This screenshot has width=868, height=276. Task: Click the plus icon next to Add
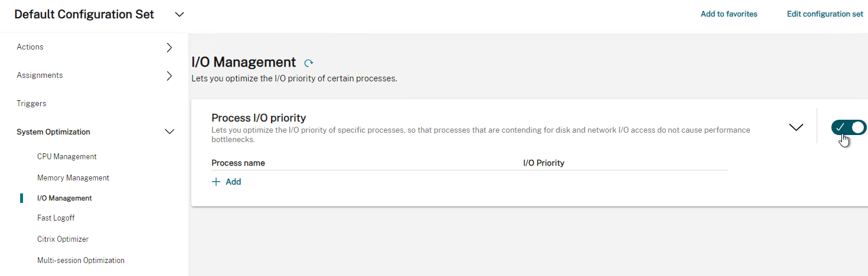[216, 182]
